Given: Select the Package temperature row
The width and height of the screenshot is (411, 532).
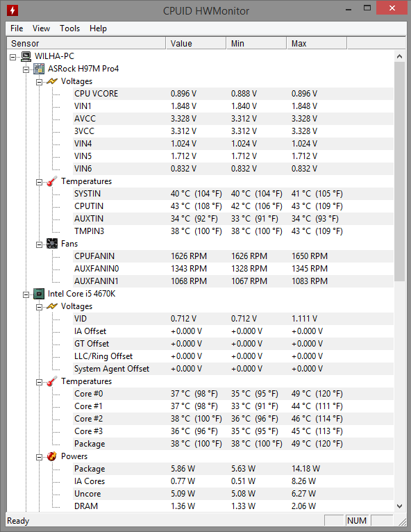Looking at the screenshot, I should (x=233, y=444).
